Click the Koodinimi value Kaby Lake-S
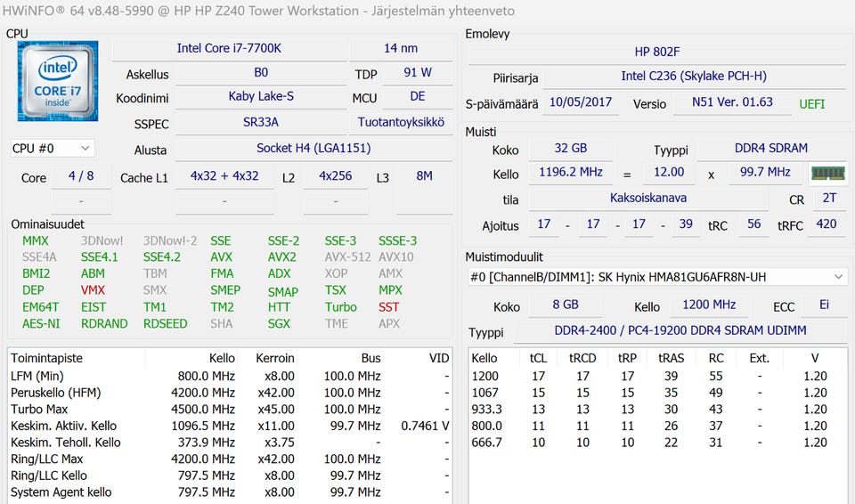The height and width of the screenshot is (504, 855). point(261,97)
